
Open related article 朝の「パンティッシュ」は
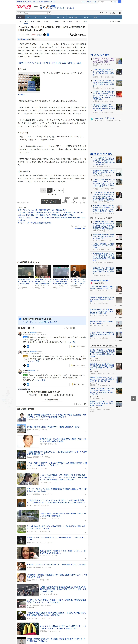click(42, 210)
